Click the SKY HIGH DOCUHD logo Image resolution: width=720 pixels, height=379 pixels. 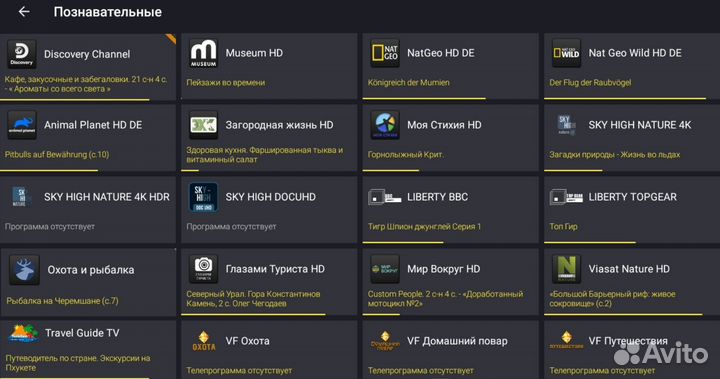coord(203,197)
